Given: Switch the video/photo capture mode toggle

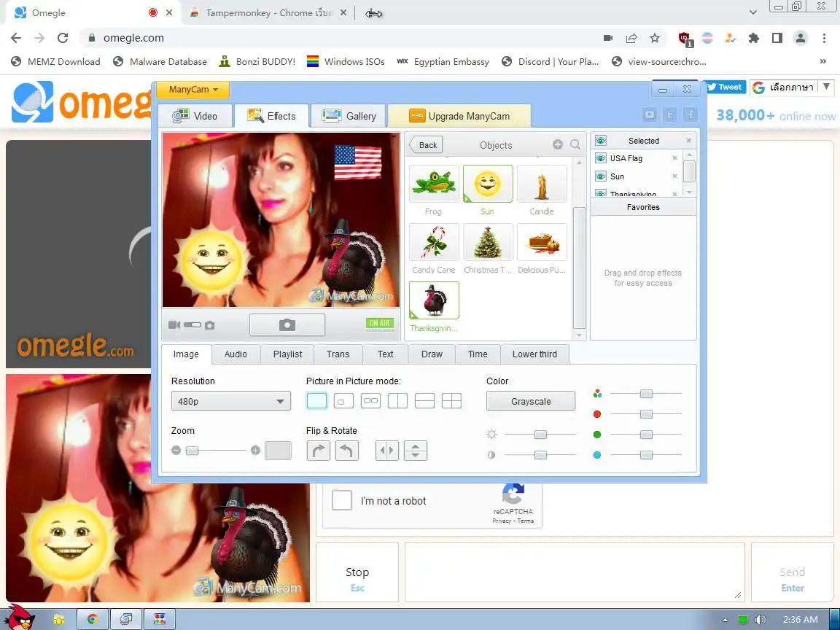Looking at the screenshot, I should [192, 324].
